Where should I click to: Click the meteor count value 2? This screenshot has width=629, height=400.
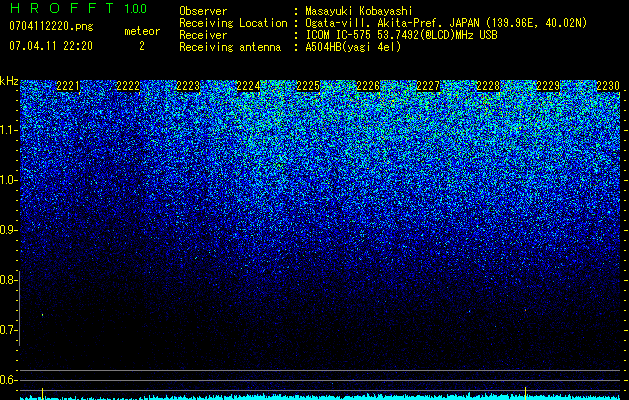click(142, 46)
